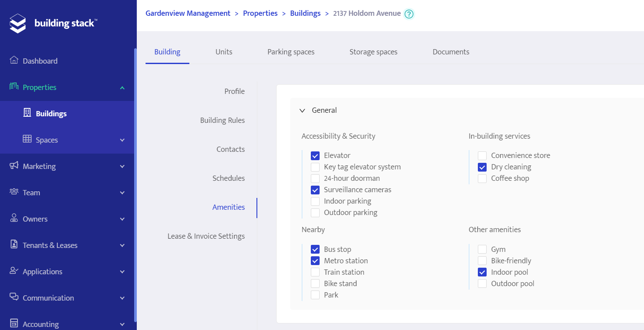Click the Tenants & Leases document icon
Image resolution: width=644 pixels, height=330 pixels.
click(14, 244)
